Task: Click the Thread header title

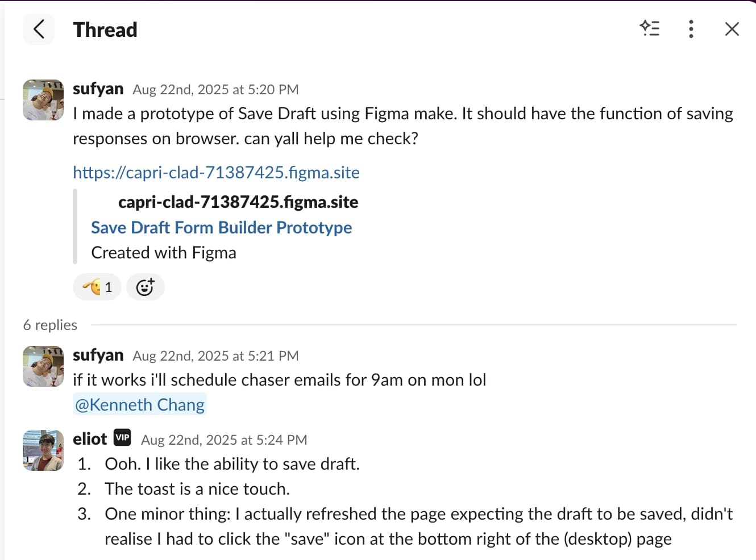Action: (105, 29)
